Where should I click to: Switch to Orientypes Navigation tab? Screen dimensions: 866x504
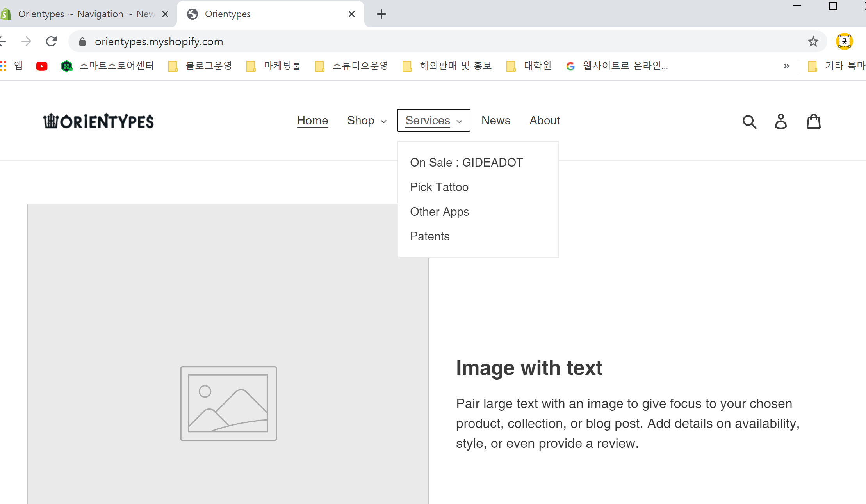coord(86,14)
